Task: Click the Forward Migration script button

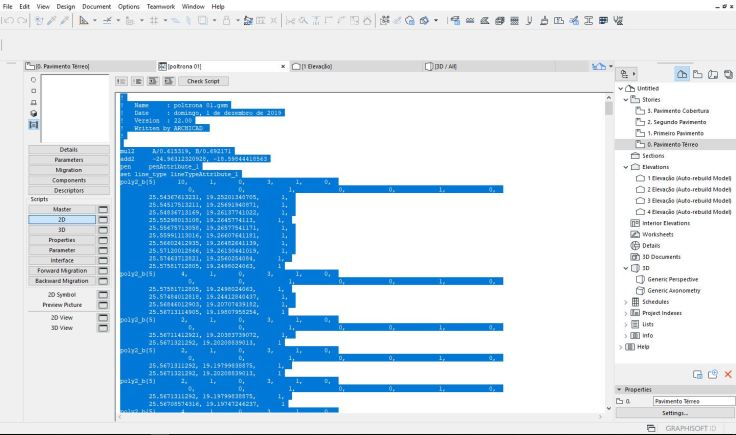Action: point(62,271)
